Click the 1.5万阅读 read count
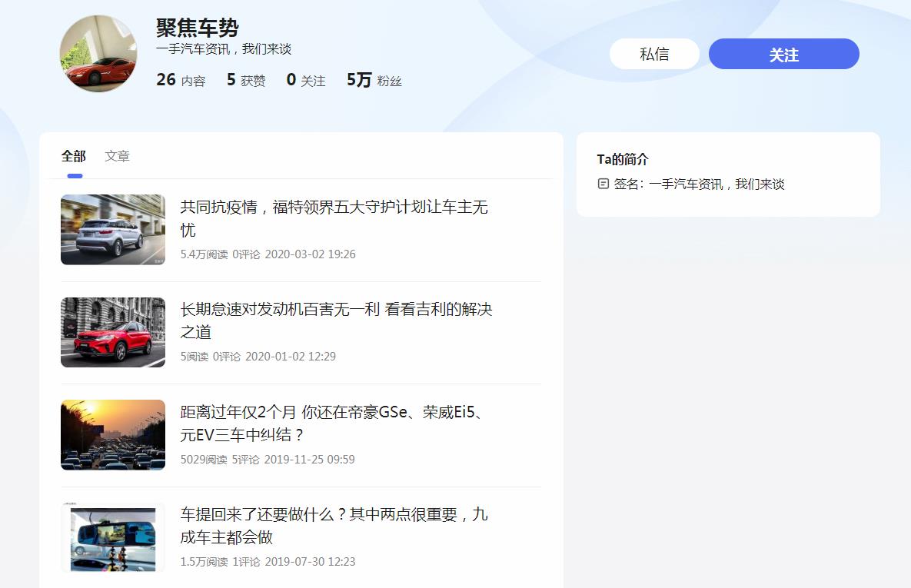The image size is (911, 588). (x=204, y=561)
